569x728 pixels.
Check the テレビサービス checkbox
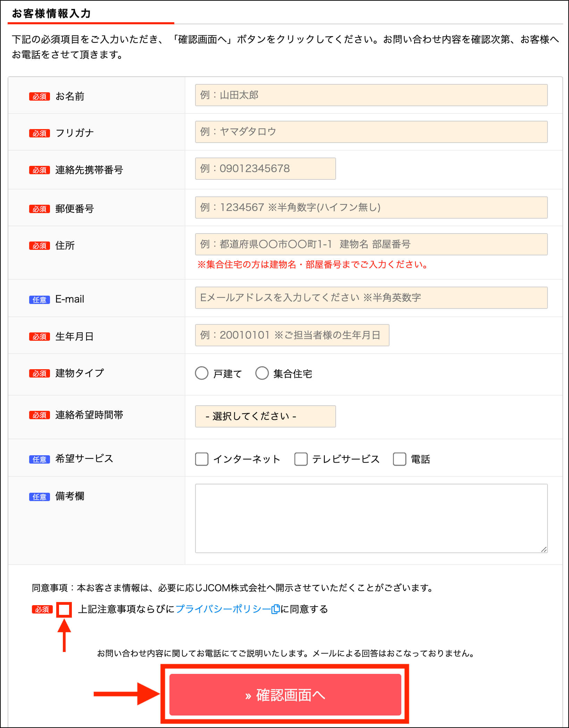301,459
